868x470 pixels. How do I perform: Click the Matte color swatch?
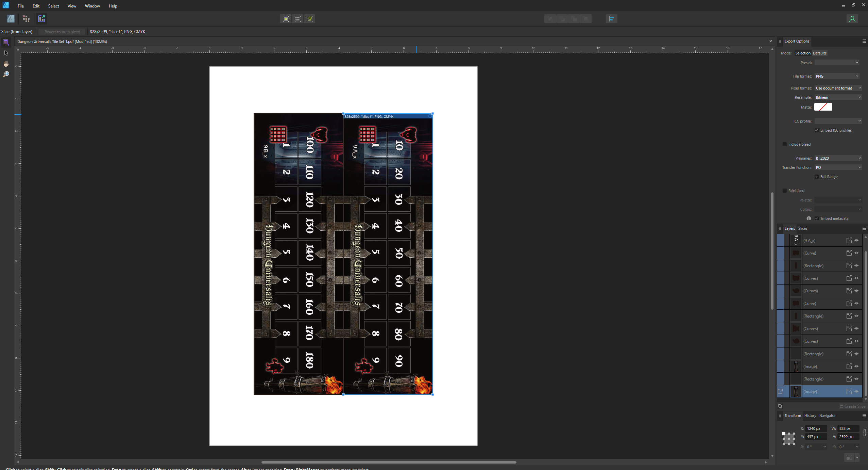coord(823,107)
